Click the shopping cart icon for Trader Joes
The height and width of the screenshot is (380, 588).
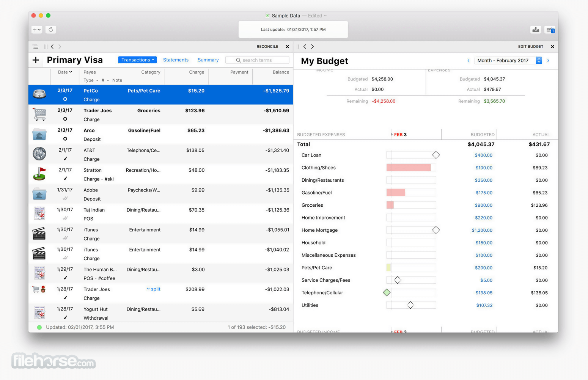tap(39, 114)
